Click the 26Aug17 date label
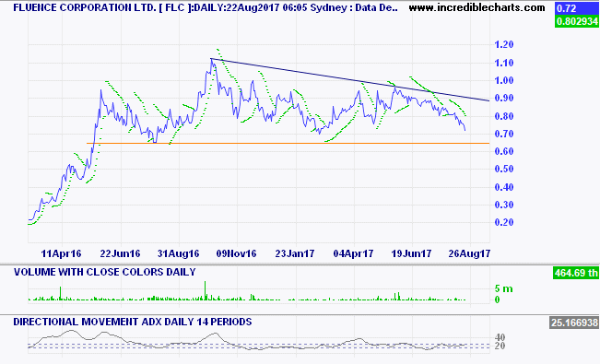 pyautogui.click(x=469, y=253)
